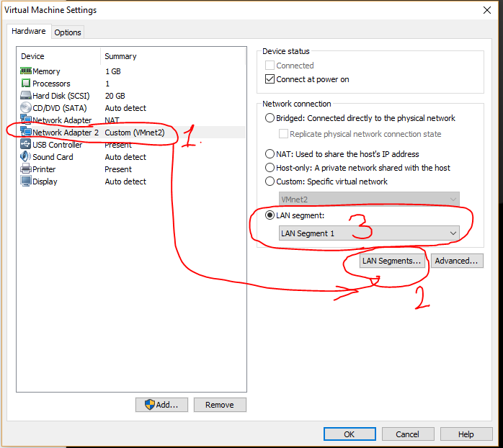Select the CD/DVD (SATA) disc icon
Image resolution: width=503 pixels, height=448 pixels.
coord(25,108)
